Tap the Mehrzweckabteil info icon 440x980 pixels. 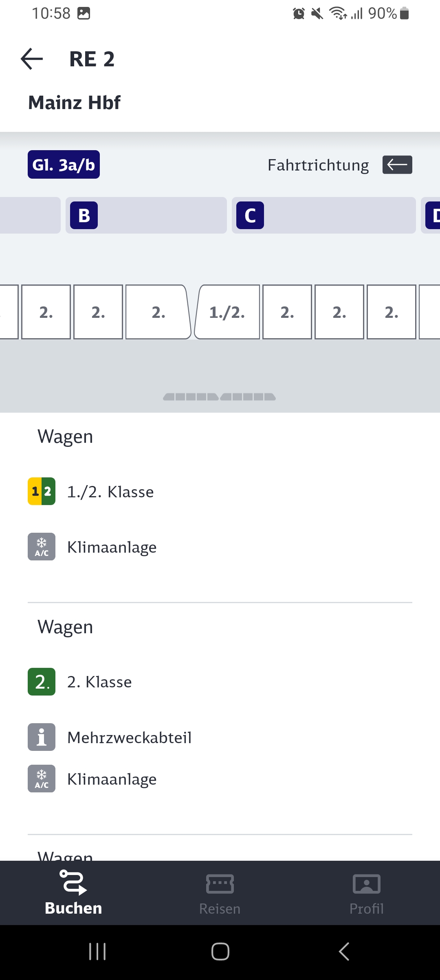tap(42, 737)
